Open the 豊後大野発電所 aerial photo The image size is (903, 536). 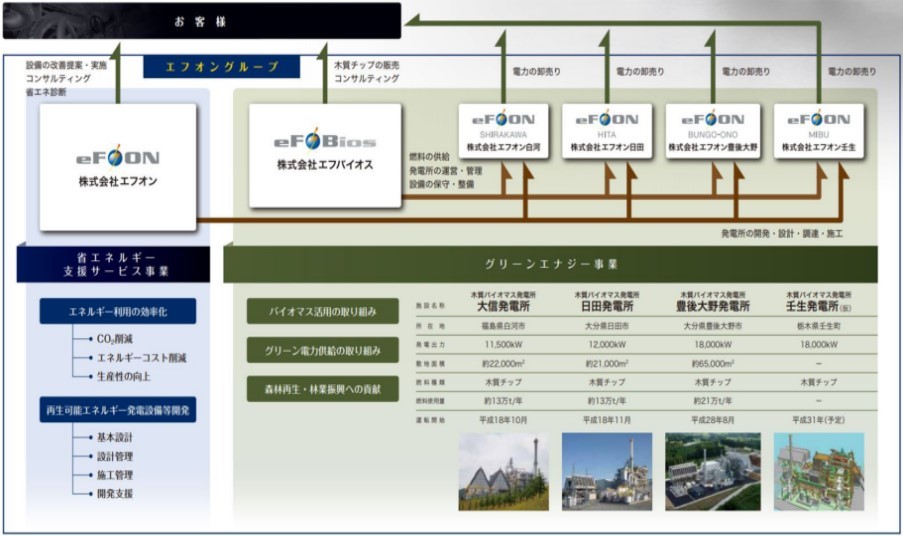coord(712,472)
